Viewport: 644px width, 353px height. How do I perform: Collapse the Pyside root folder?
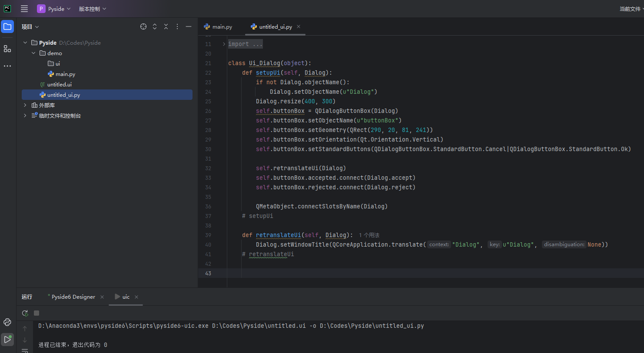point(25,43)
